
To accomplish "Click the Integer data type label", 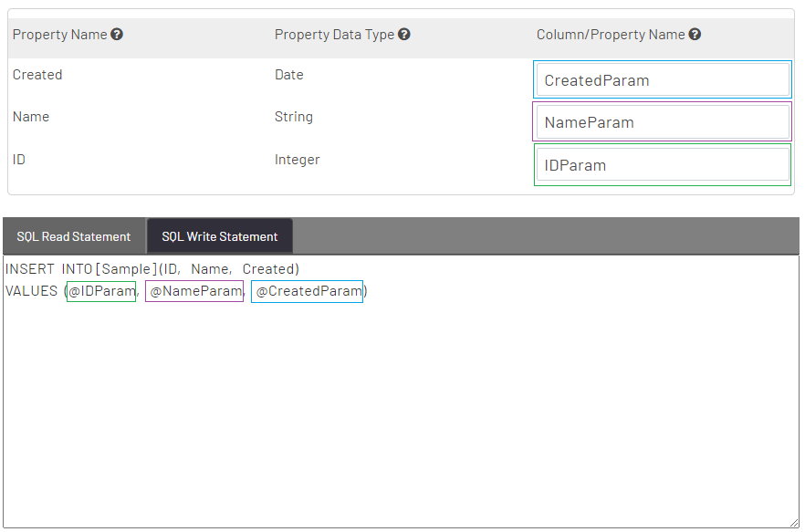I will (x=297, y=159).
